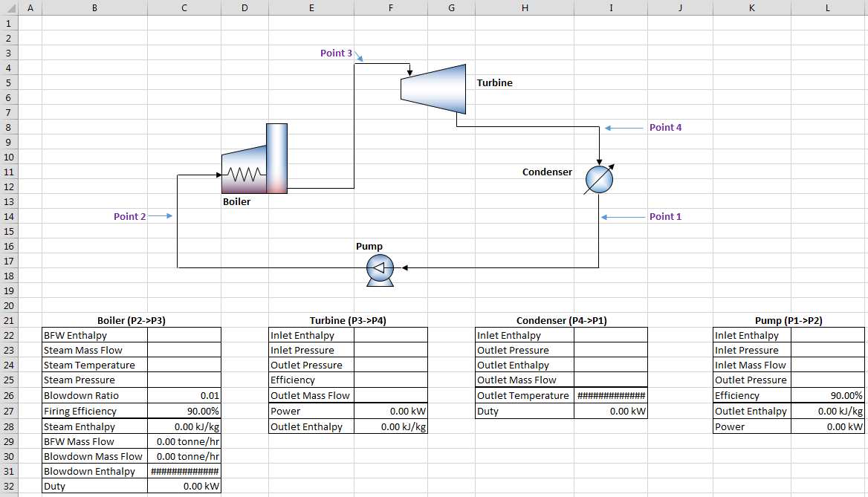The image size is (868, 497).
Task: Click the Firing Efficiency 90.00% cell
Action: [184, 412]
